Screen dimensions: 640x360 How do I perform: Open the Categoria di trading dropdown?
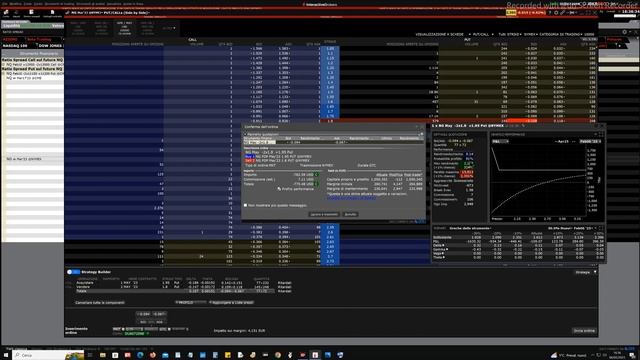coord(561,34)
